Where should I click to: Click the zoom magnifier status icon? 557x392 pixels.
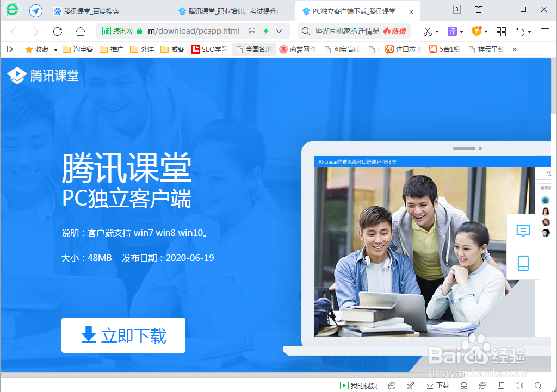[538, 385]
